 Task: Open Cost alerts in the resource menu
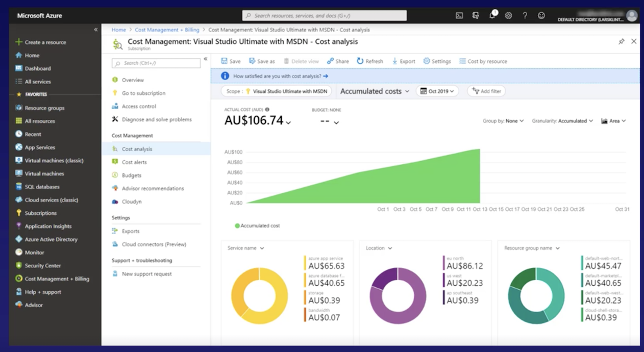coord(134,162)
